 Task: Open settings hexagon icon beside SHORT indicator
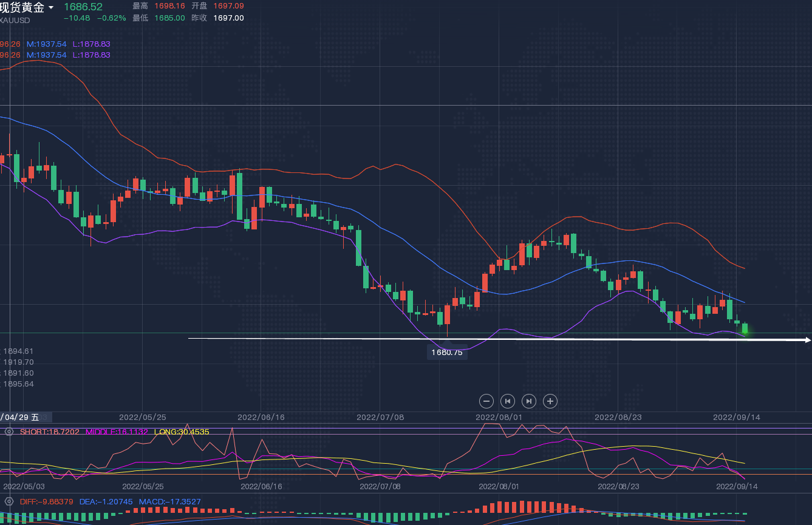point(9,432)
